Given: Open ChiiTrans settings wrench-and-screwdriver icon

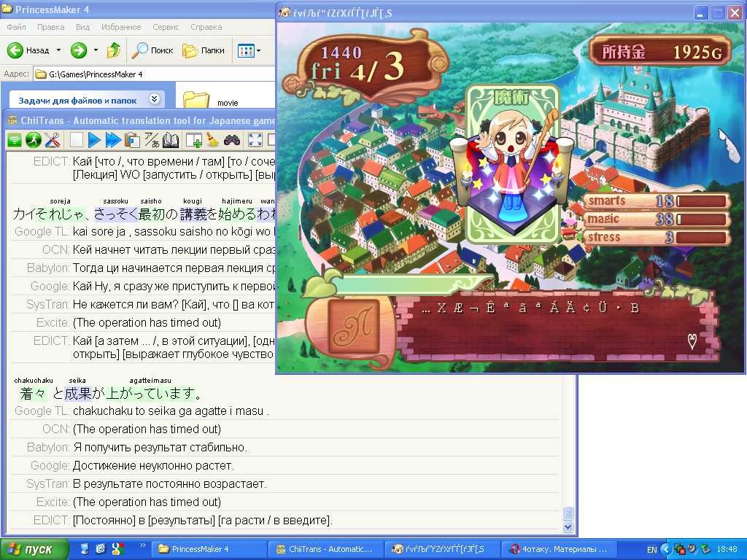Looking at the screenshot, I should point(52,140).
